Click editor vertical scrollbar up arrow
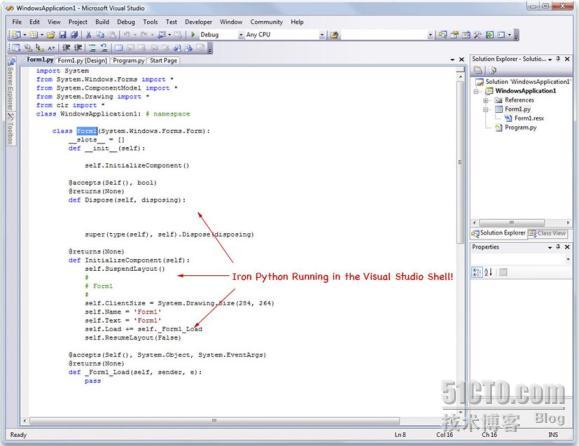 tap(460, 76)
